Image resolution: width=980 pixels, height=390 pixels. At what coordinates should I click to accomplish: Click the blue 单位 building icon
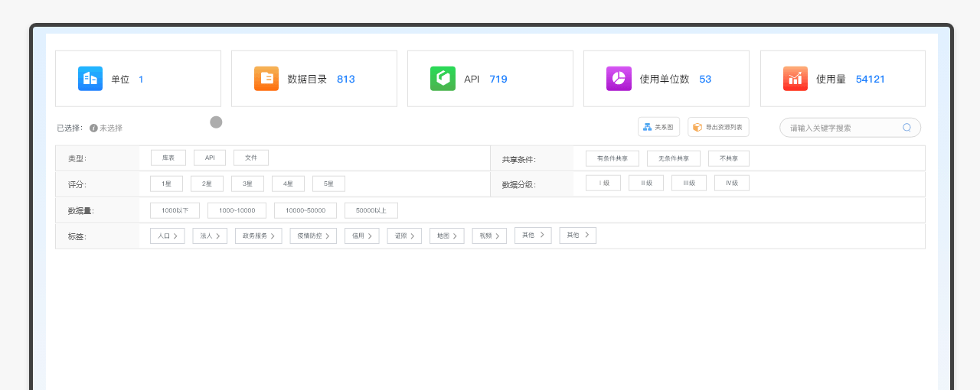point(90,79)
